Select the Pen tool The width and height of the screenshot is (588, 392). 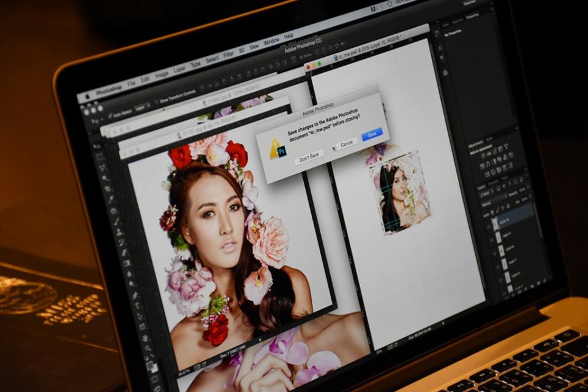(135, 296)
